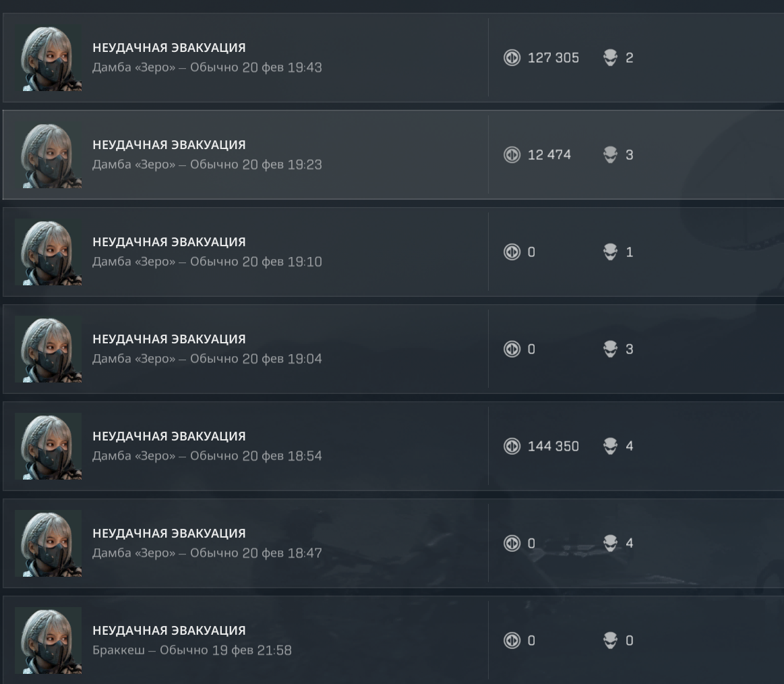This screenshot has height=684, width=784.
Task: Click the operator portrait in the Браккеш match row
Action: coord(49,640)
